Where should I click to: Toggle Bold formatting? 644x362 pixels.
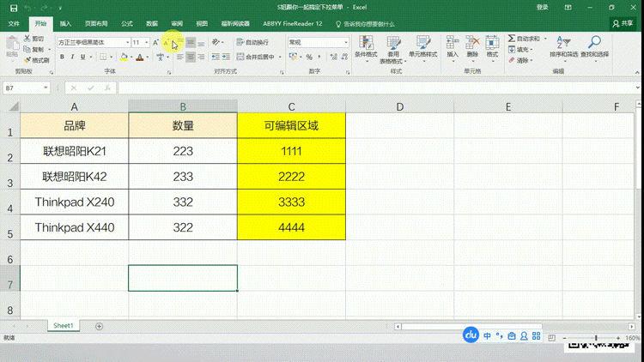point(62,57)
